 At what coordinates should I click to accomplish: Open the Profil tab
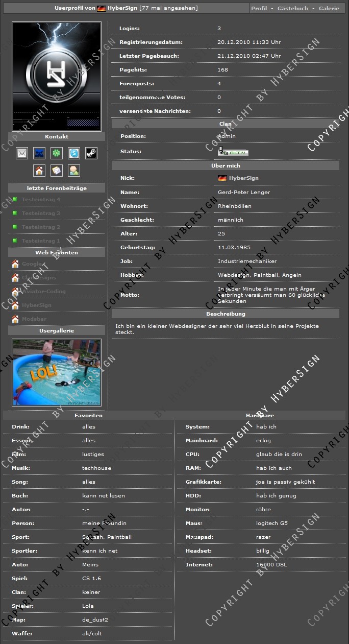pyautogui.click(x=259, y=9)
